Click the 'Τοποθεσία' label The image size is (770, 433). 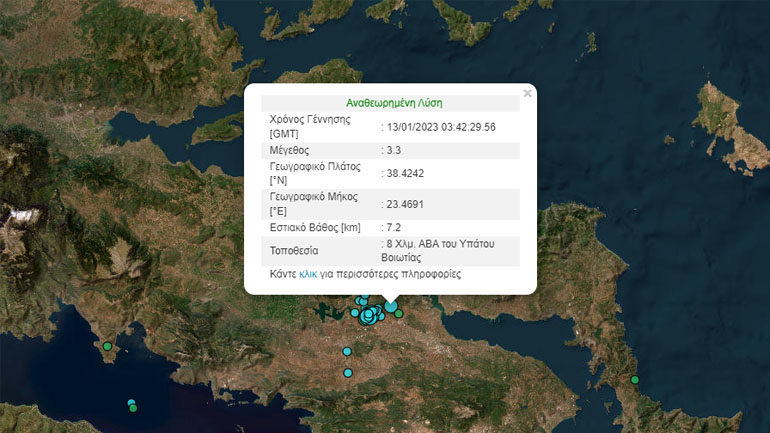point(294,251)
